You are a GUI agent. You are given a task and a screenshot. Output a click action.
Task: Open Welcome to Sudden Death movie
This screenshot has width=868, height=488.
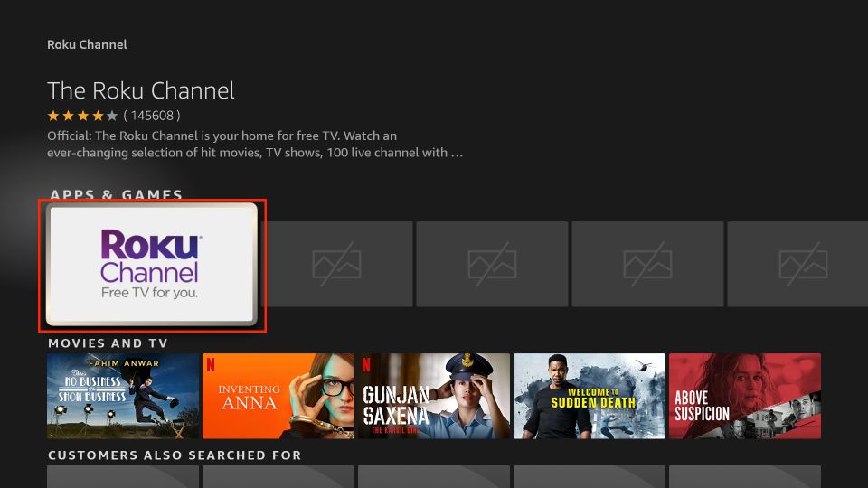pyautogui.click(x=590, y=396)
